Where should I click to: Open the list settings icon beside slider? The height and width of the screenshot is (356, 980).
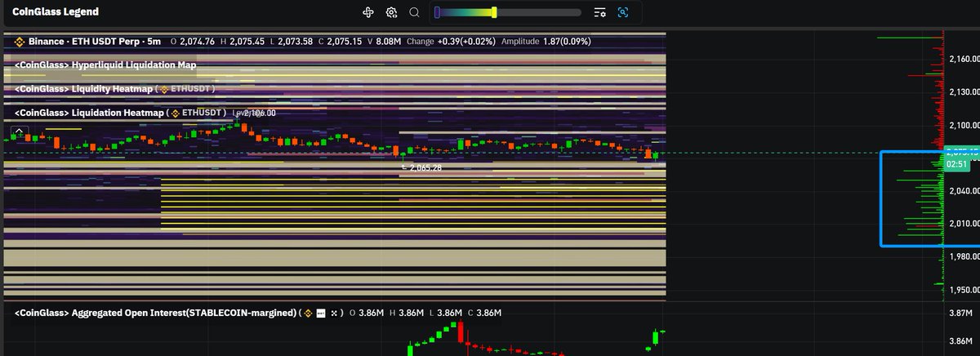click(x=600, y=12)
